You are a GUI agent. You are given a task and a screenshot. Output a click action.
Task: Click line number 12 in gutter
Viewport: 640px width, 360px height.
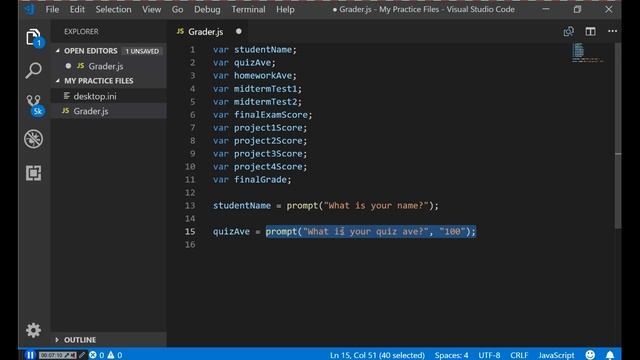coord(190,192)
